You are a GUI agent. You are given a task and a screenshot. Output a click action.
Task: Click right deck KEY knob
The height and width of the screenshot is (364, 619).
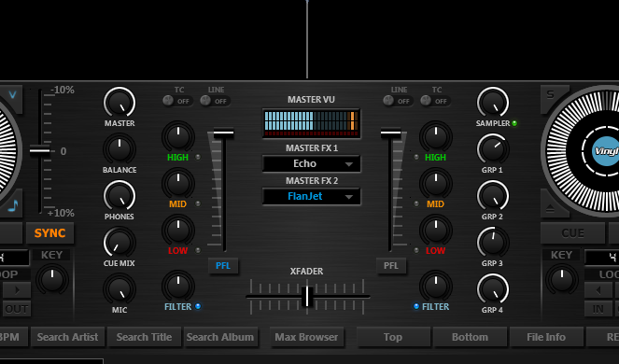(x=561, y=280)
